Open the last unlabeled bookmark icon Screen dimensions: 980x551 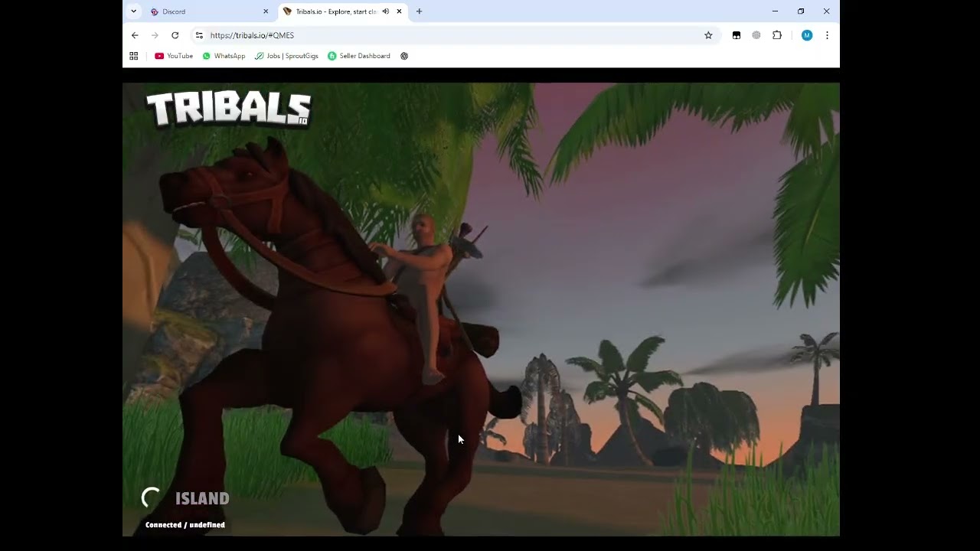point(404,56)
